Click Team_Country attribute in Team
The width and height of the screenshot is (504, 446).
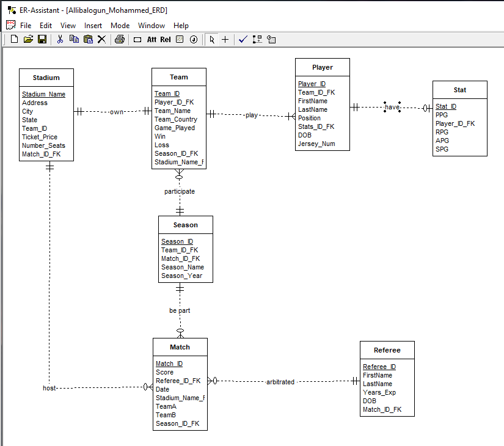coord(176,119)
